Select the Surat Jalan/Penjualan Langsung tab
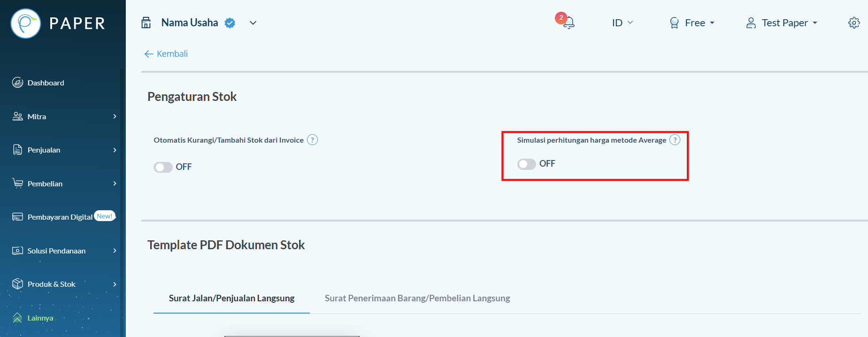 coord(231,298)
